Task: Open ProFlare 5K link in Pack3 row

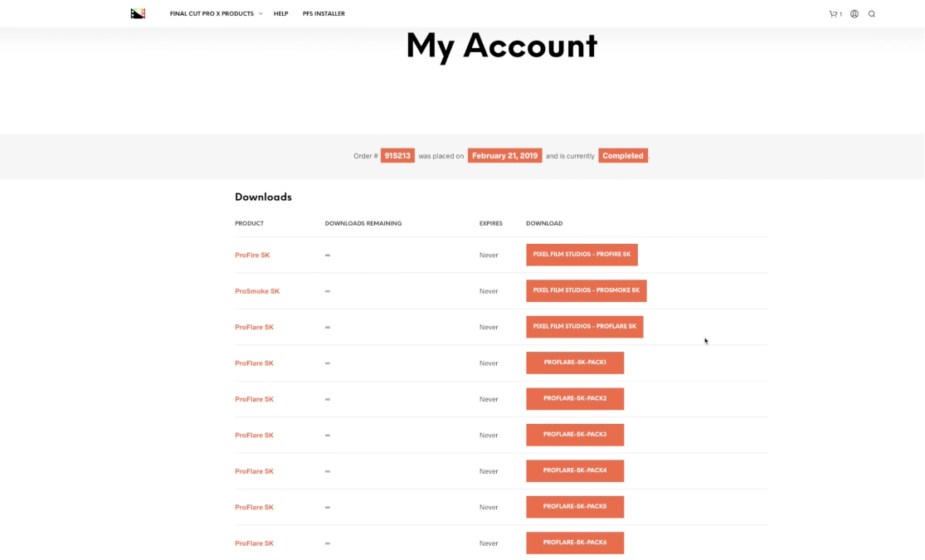Action: click(254, 435)
